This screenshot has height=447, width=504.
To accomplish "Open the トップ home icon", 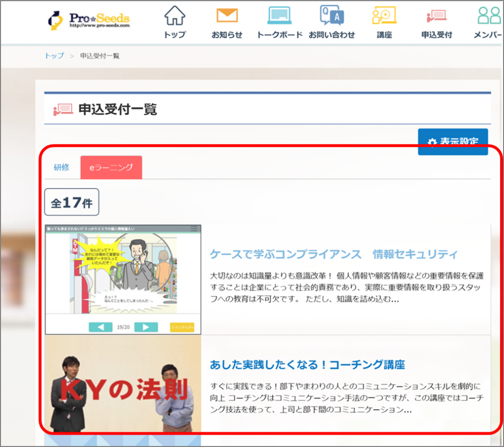I will 175,16.
